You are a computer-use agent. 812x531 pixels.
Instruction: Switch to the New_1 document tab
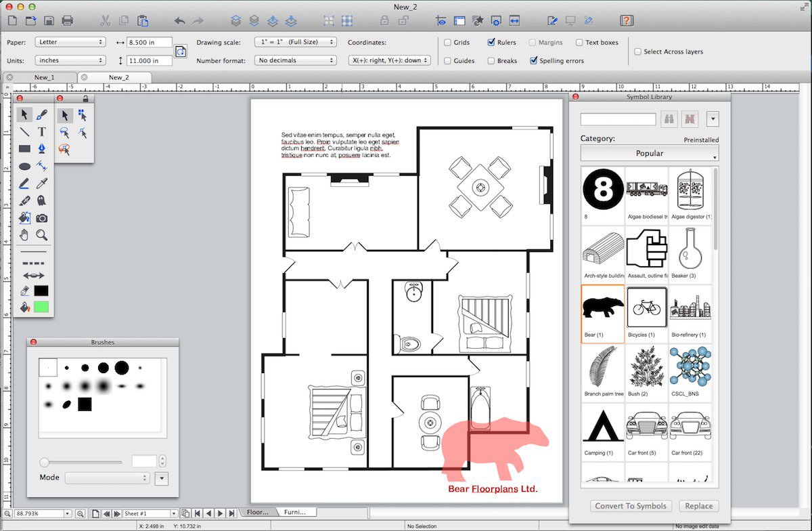tap(45, 77)
